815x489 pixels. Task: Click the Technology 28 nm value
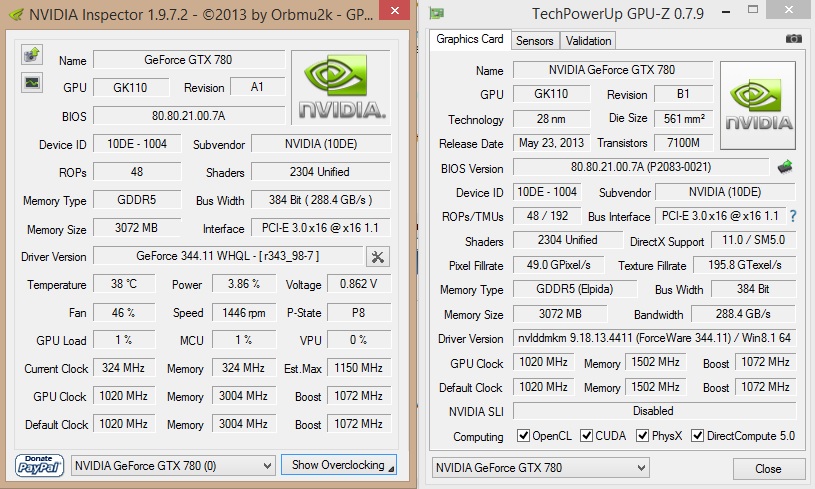[551, 118]
